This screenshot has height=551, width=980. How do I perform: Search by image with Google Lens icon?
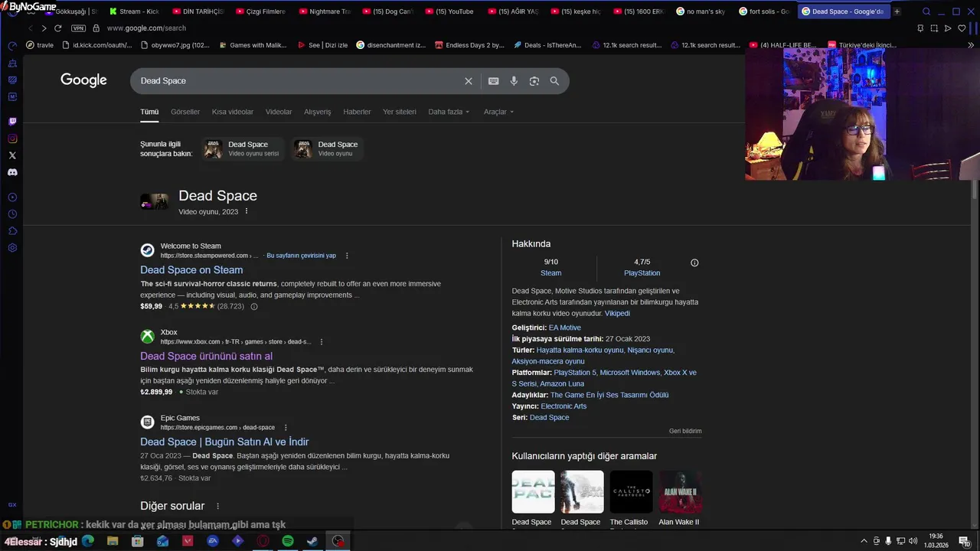[534, 81]
